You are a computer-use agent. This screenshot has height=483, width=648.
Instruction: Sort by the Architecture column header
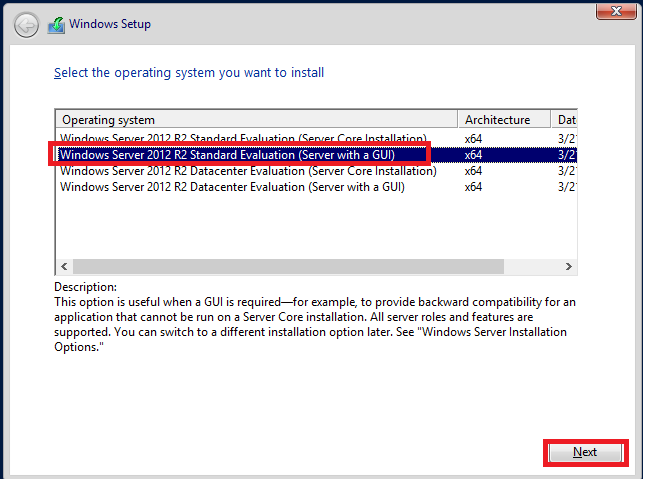505,120
